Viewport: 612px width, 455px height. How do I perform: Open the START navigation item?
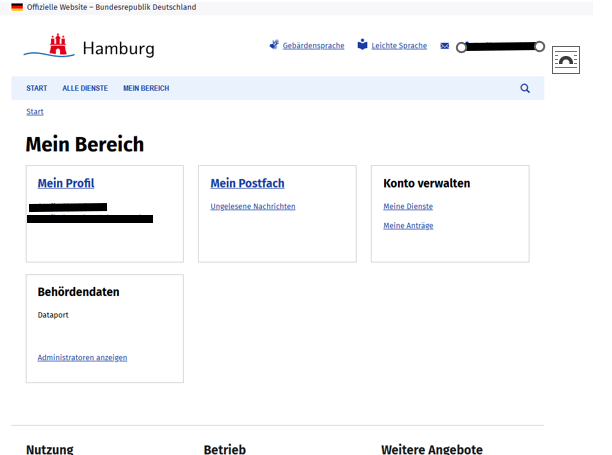(37, 88)
